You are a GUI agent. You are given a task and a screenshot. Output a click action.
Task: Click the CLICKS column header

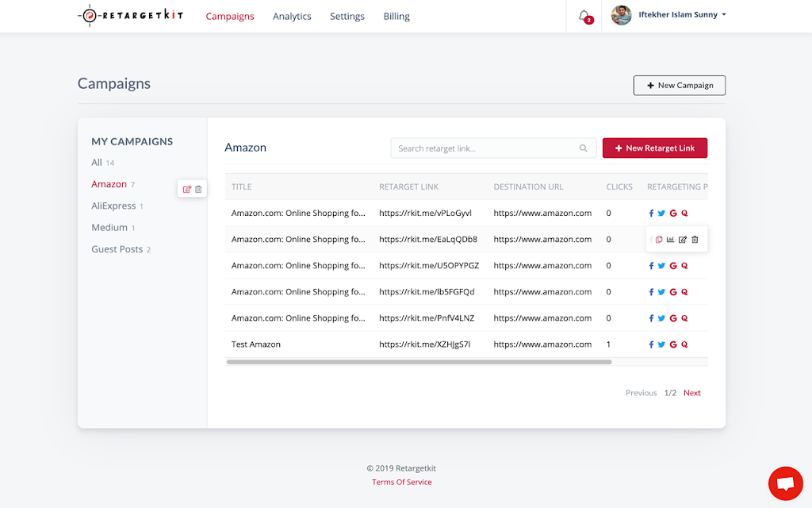coord(619,187)
